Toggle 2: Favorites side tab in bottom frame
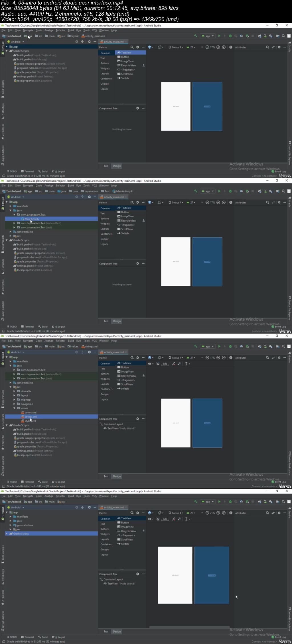 point(3,597)
